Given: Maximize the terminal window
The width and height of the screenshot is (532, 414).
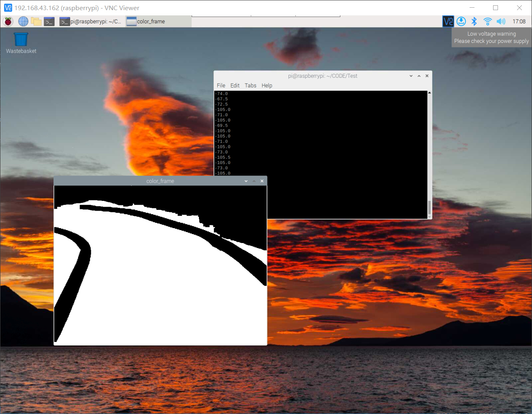Looking at the screenshot, I should coord(419,76).
